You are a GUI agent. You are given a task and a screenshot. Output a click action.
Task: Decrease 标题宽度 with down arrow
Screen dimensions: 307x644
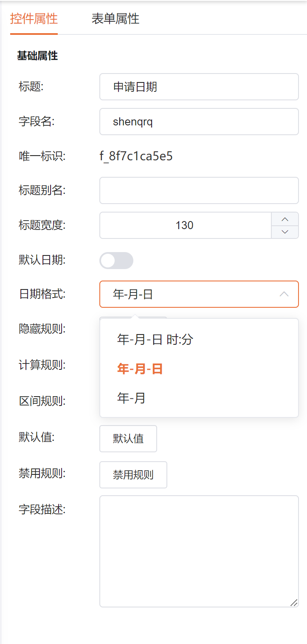pyautogui.click(x=285, y=232)
